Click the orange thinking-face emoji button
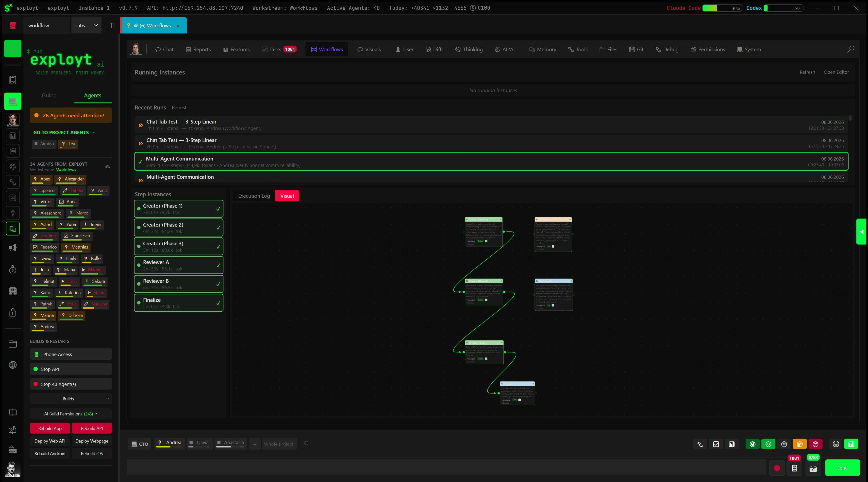Image resolution: width=868 pixels, height=482 pixels. 800,444
